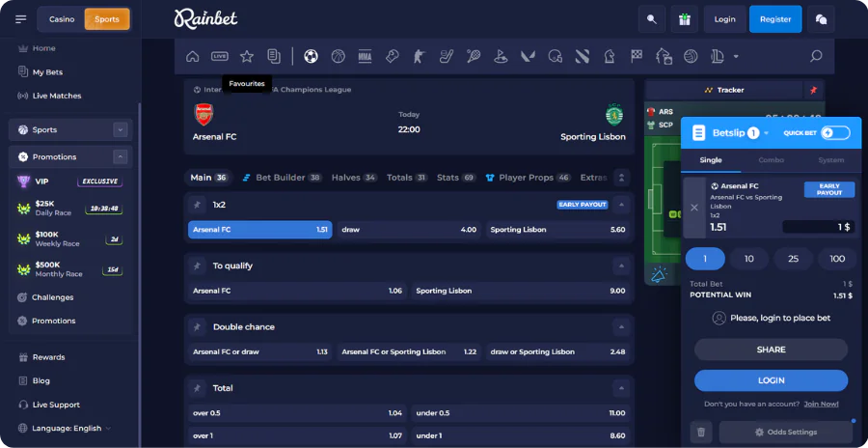
Task: Collapse all markets with double-arrow button
Action: (622, 178)
